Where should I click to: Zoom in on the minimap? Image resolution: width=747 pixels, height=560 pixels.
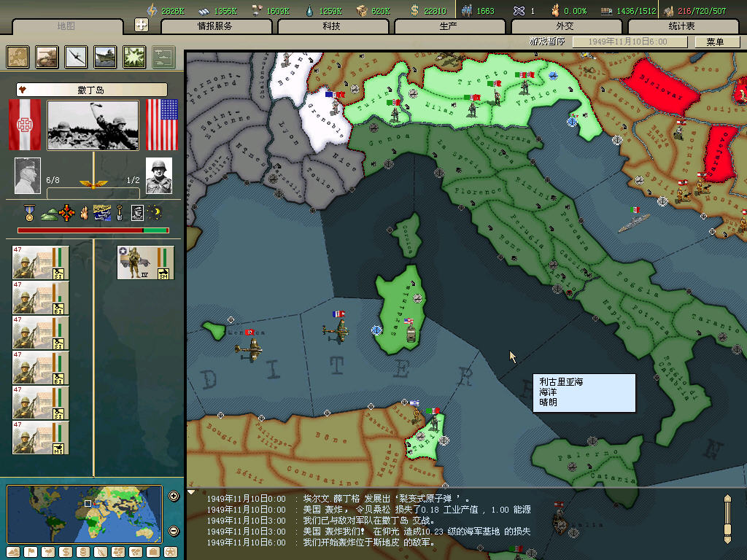(174, 497)
